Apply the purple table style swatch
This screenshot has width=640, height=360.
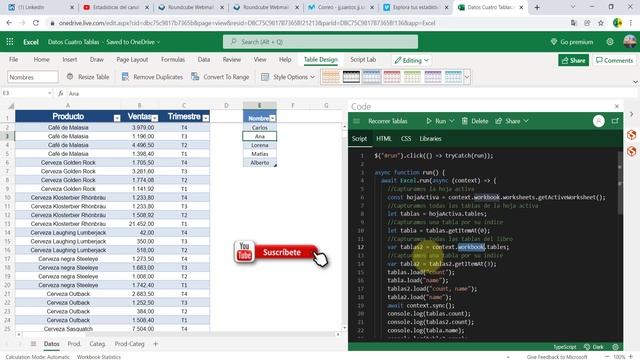[433, 76]
